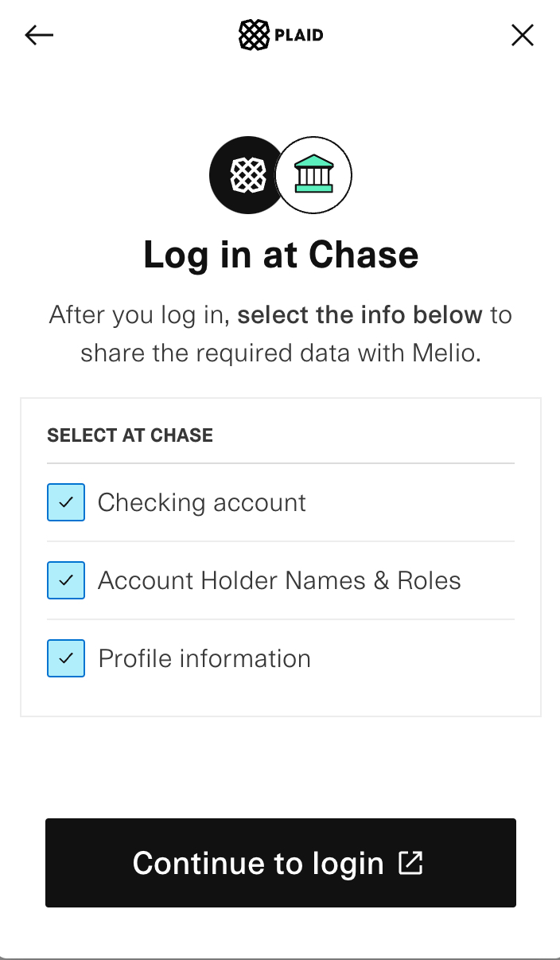Click the selection panel container box
560x960 pixels.
(280, 556)
